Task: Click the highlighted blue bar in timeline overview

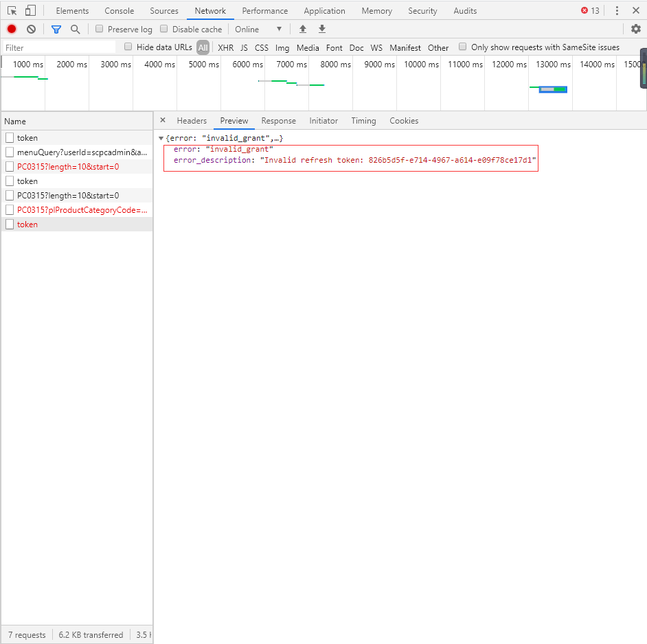Action: (x=553, y=89)
